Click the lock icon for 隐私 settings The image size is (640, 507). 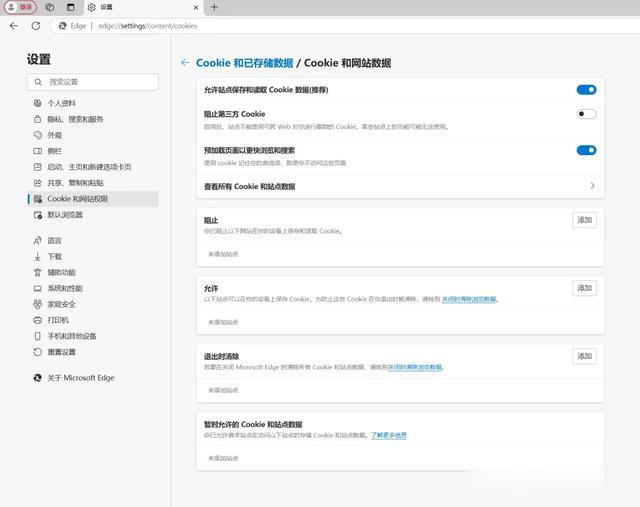pos(38,119)
